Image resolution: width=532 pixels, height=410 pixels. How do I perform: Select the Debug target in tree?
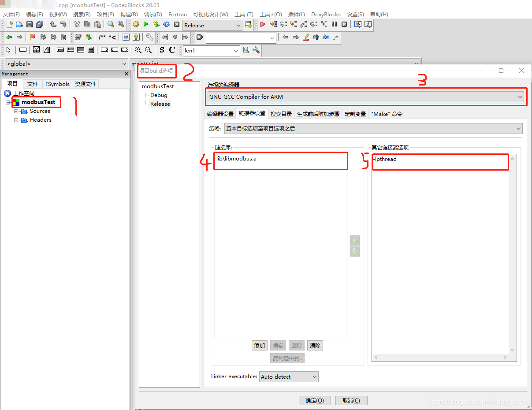tap(159, 95)
